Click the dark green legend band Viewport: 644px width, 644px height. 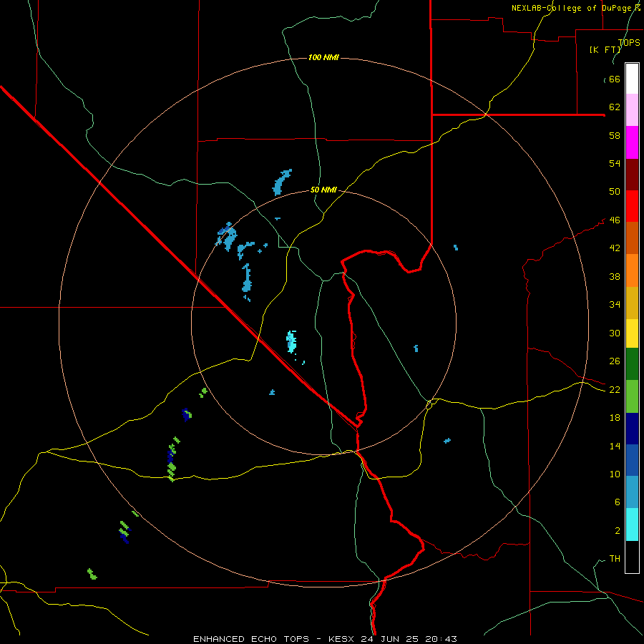coord(632,364)
